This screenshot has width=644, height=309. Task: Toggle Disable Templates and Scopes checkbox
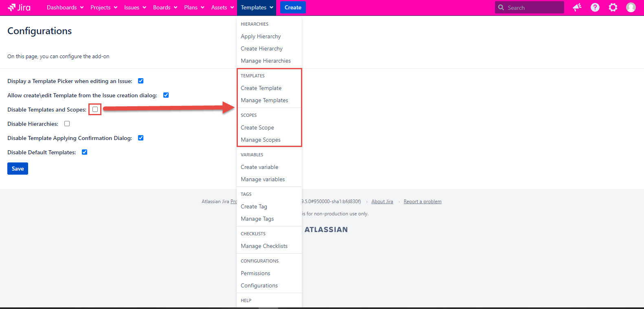pos(95,110)
